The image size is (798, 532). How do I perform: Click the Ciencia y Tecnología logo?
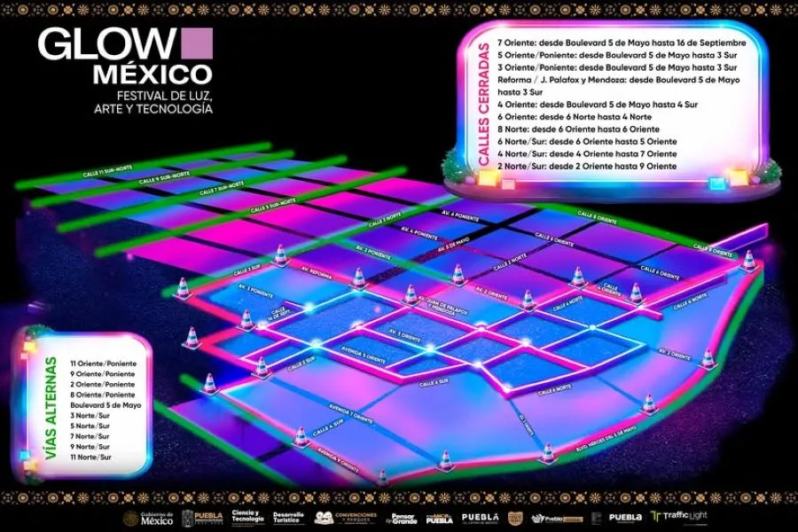coord(246,516)
